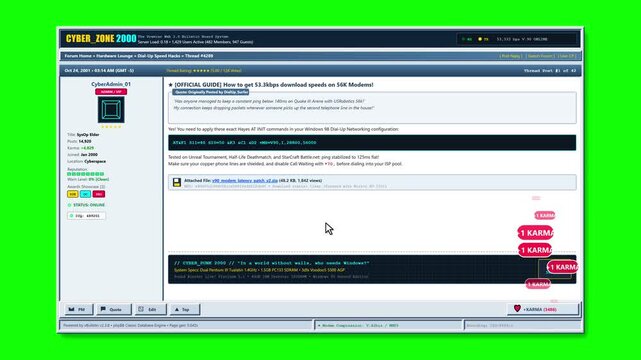Screen dimensions: 641x360
Task: Rate thread using the star rating
Action: click(201, 71)
